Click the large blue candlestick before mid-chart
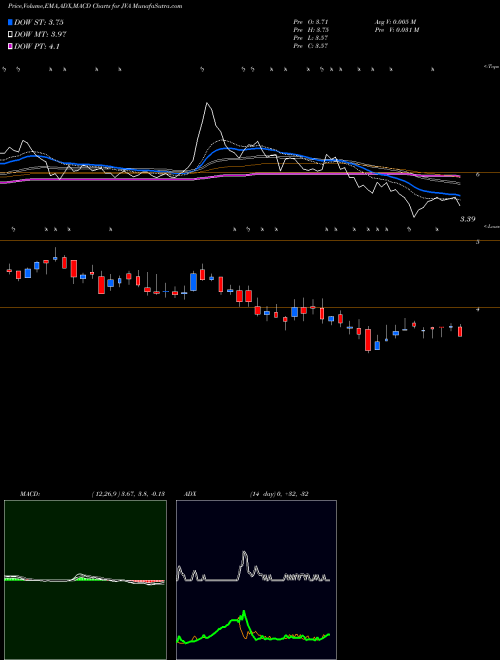This screenshot has height=660, width=500. 194,282
